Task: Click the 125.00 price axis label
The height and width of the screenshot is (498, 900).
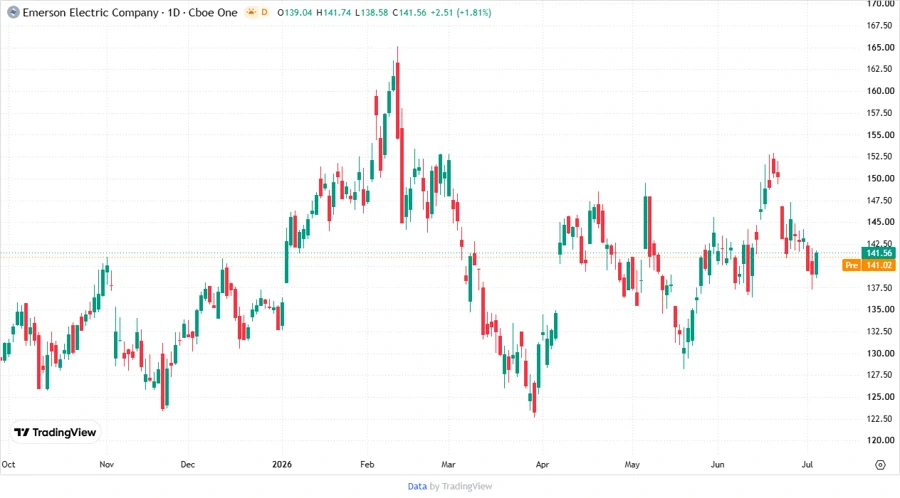Action: pos(880,396)
